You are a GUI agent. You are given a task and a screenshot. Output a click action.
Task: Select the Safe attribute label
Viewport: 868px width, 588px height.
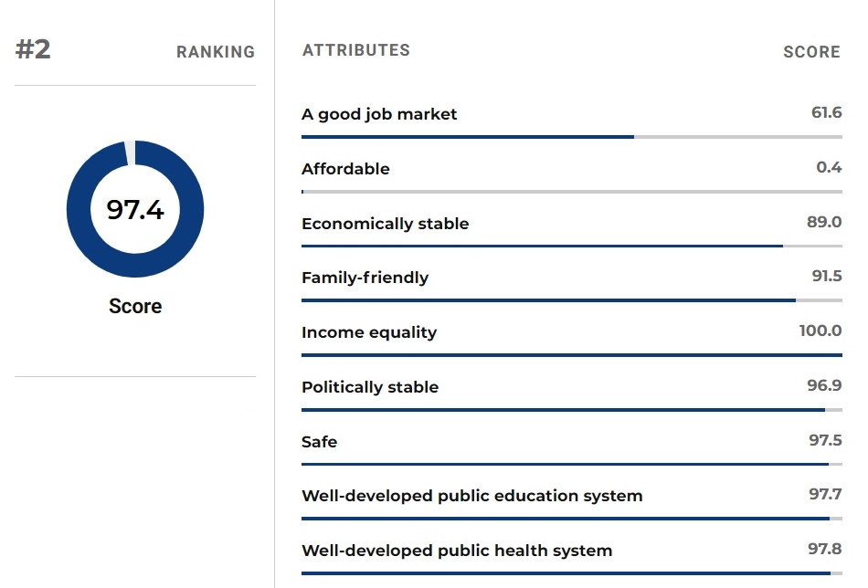click(x=320, y=441)
